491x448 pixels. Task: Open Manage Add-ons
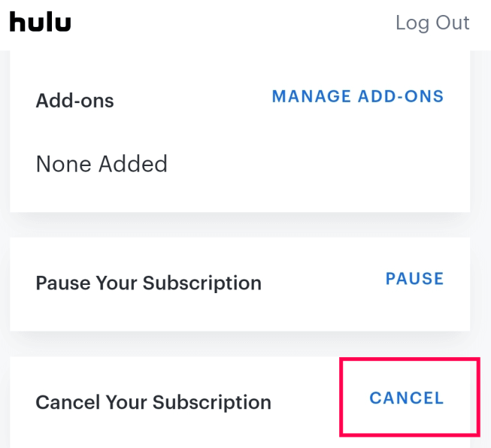pos(358,96)
